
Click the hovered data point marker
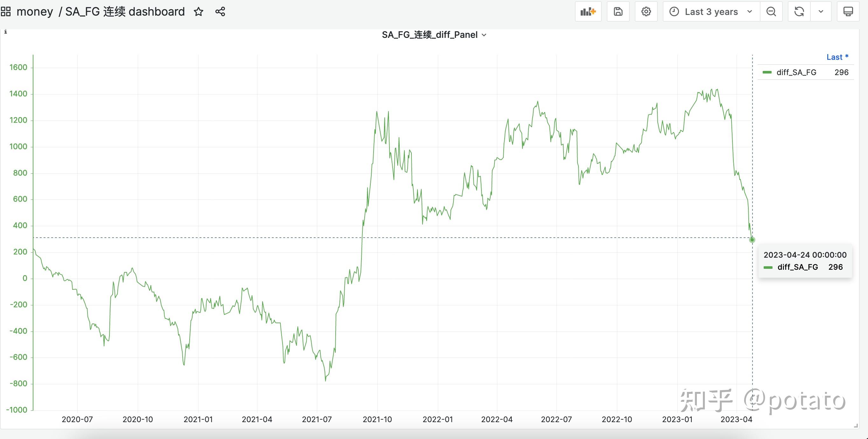[752, 240]
